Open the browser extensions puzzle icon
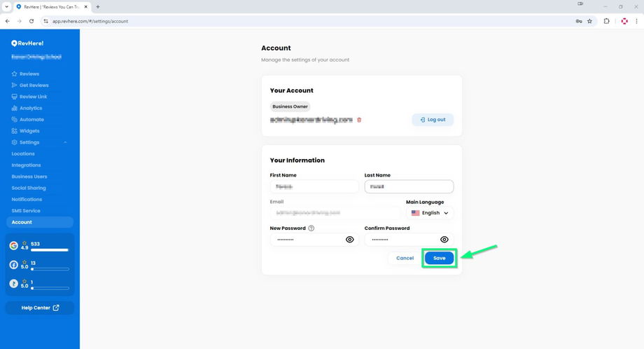 (x=607, y=21)
